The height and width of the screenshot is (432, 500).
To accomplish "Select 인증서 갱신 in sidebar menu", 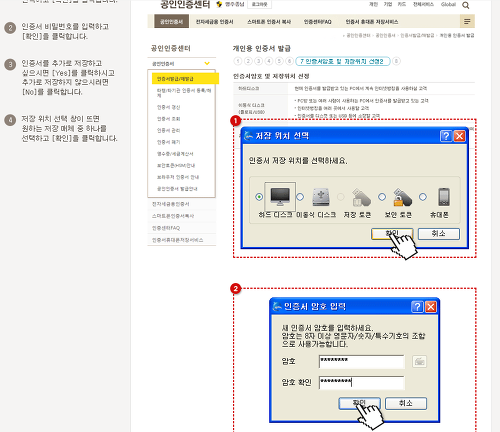I will coord(168,107).
